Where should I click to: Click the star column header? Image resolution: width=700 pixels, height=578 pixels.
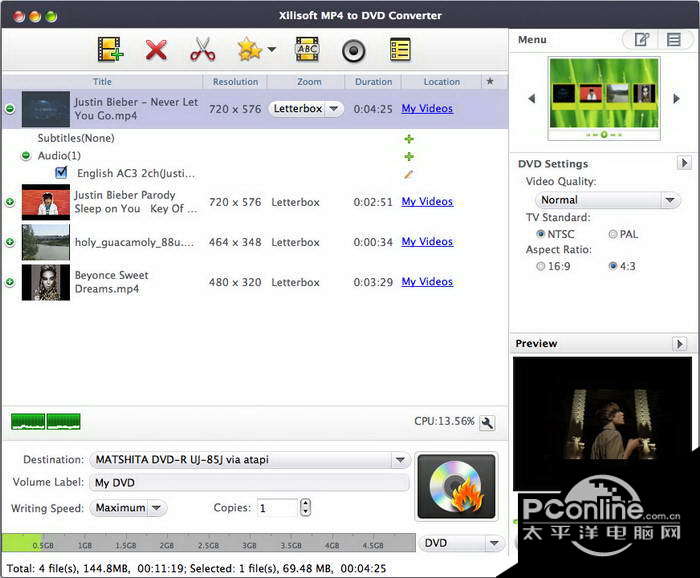(x=490, y=81)
